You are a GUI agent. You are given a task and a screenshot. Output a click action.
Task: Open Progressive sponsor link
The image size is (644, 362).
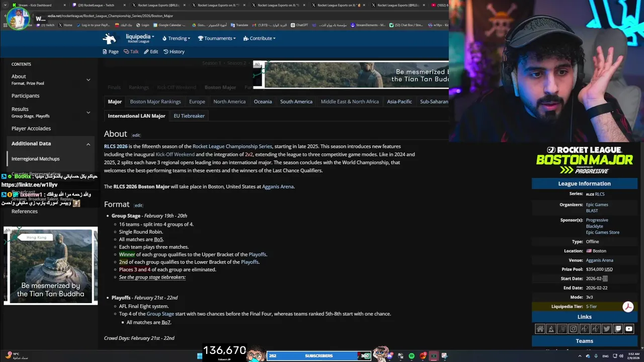pyautogui.click(x=597, y=220)
